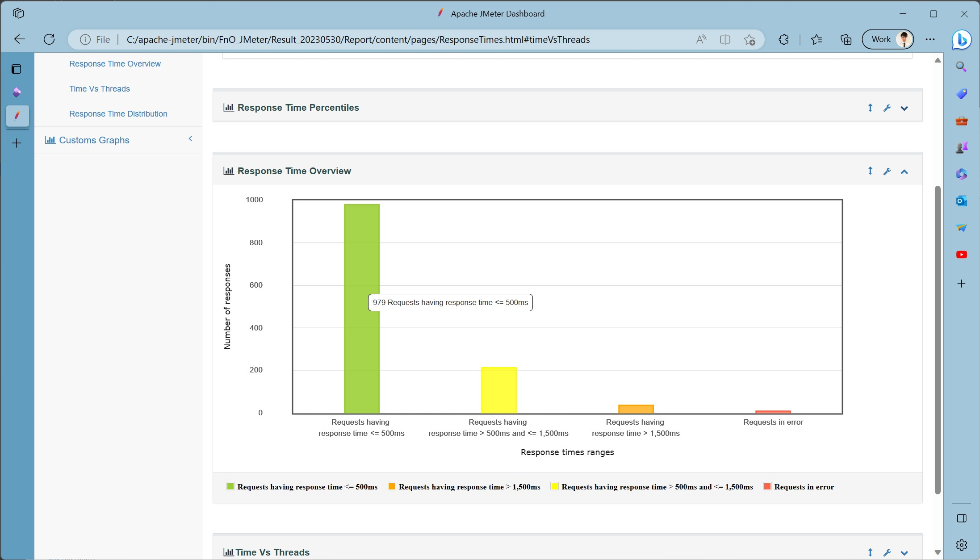This screenshot has width=980, height=560.
Task: Toggle legend series > 500ms and <= 1,500ms
Action: tap(652, 487)
